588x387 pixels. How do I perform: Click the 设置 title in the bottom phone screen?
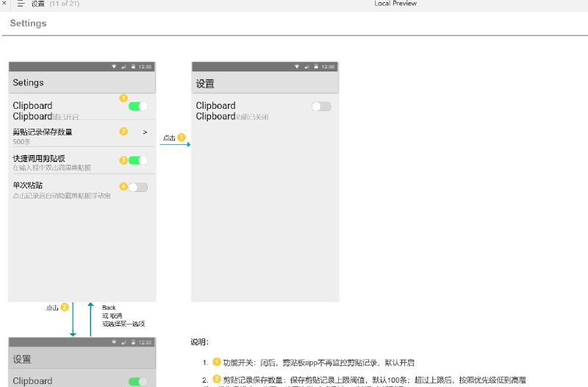[22, 359]
